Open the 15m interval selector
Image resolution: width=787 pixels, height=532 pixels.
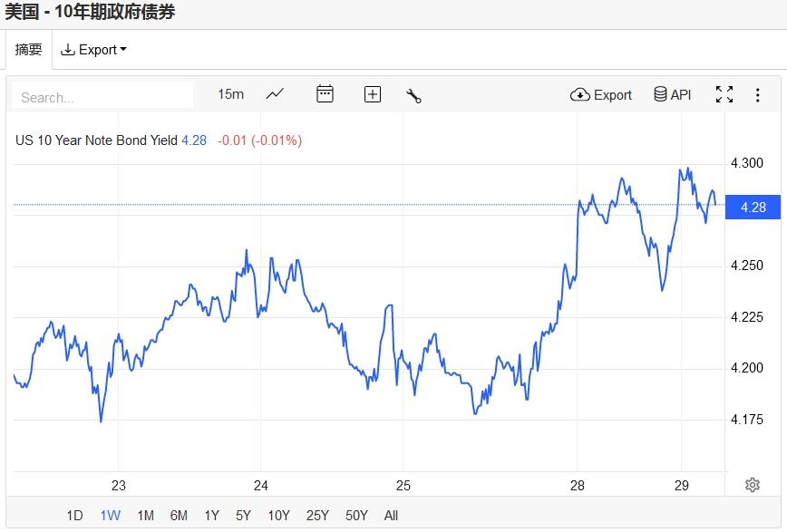click(230, 94)
